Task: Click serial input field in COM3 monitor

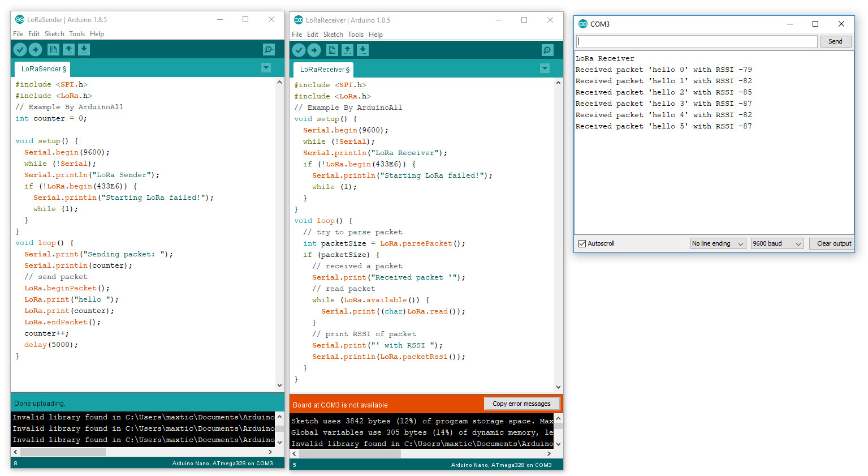Action: [x=697, y=41]
